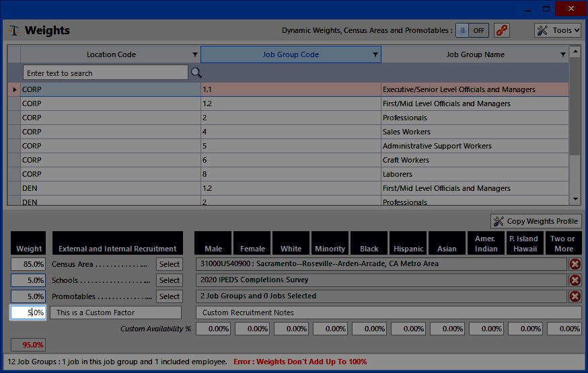Click the red chain link icon
Screen dimensions: 588x373
pyautogui.click(x=501, y=30)
